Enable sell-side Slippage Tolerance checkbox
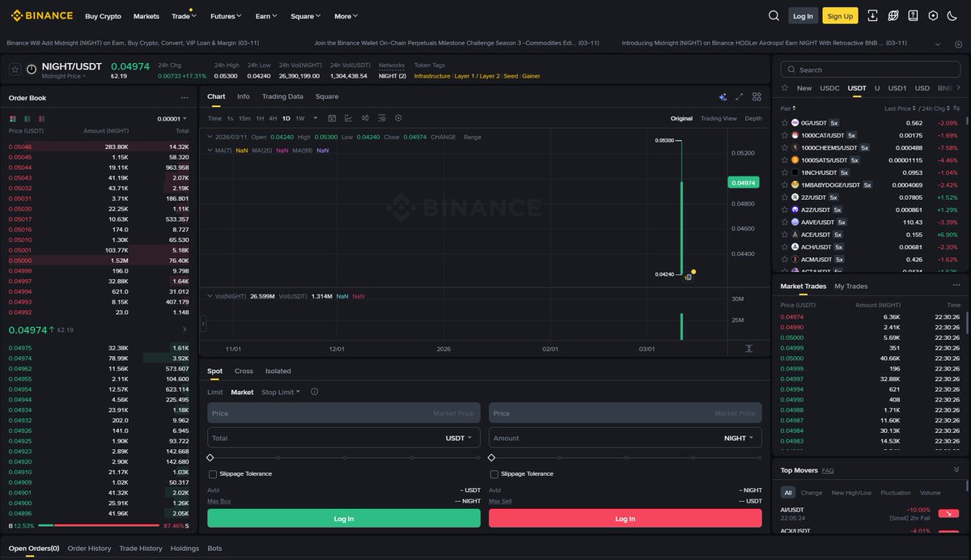This screenshot has height=560, width=971. [x=494, y=474]
